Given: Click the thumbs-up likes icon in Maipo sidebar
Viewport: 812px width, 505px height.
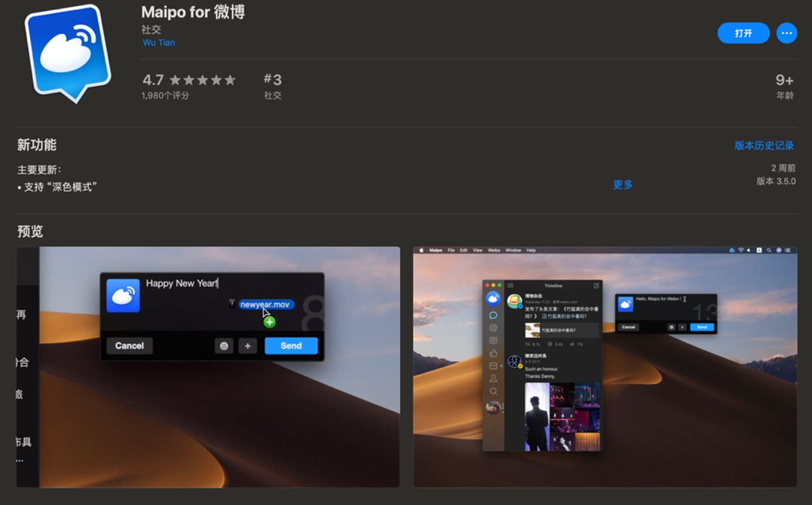Looking at the screenshot, I should [x=493, y=353].
